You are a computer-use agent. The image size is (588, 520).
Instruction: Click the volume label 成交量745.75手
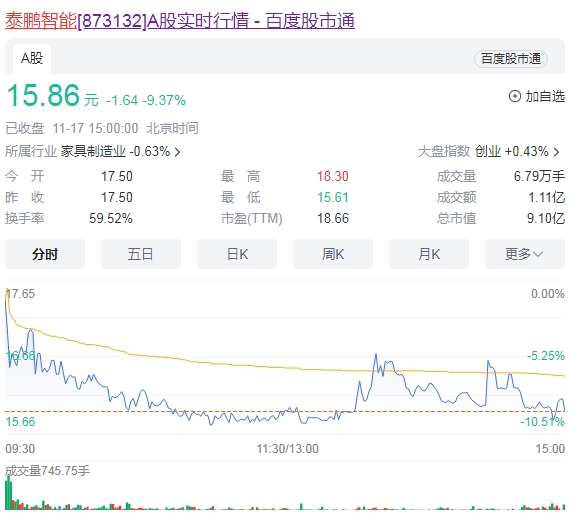48,471
